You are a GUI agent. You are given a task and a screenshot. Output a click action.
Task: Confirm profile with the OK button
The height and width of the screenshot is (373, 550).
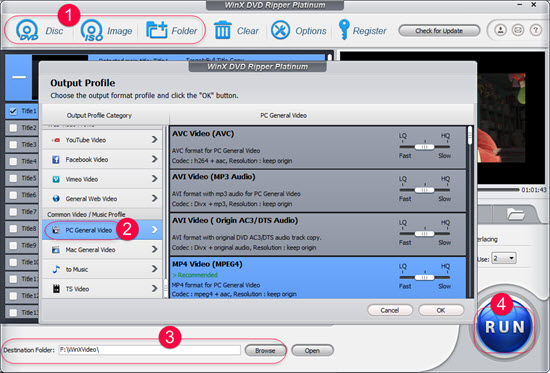coord(441,310)
